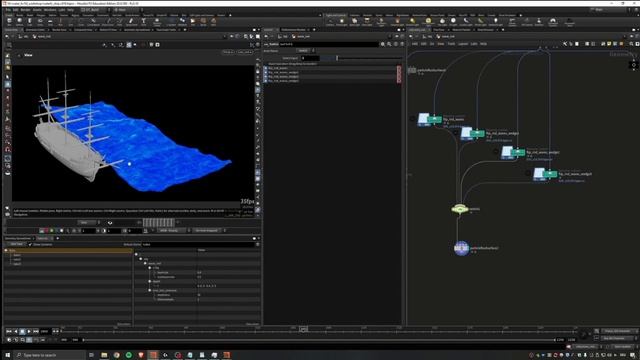Add the Gamepad Camera shelf tool
640x360 pixels.
pyautogui.click(x=553, y=22)
